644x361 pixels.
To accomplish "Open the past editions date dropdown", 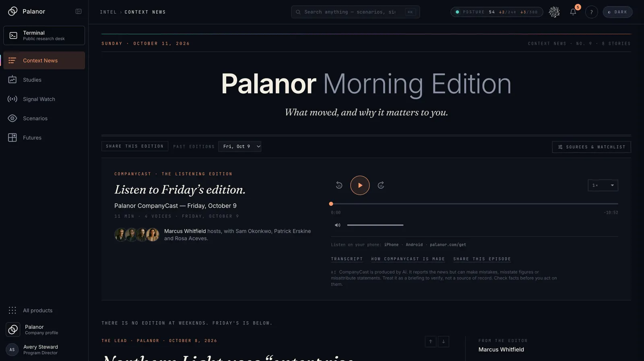I will [240, 147].
